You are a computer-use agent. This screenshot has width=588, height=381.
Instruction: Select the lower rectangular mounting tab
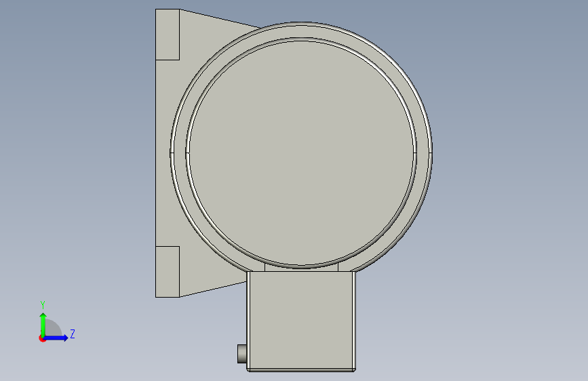[168, 272]
